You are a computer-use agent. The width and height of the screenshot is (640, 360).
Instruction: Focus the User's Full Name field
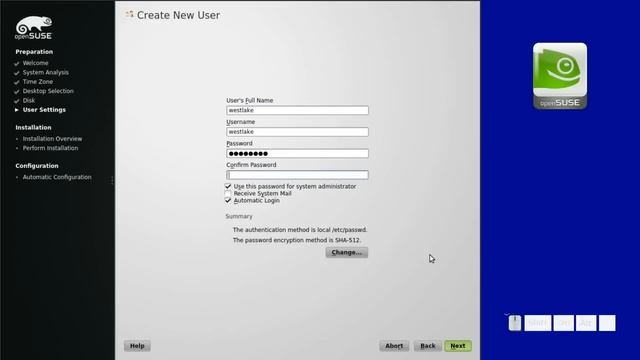coord(297,110)
